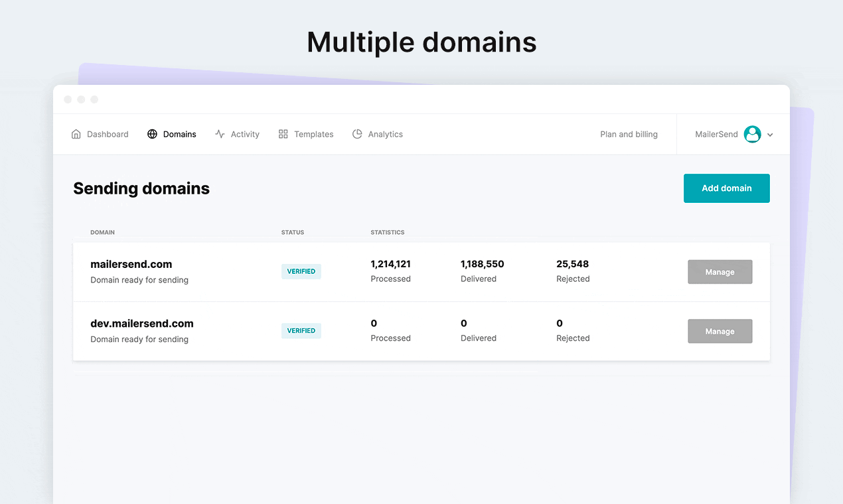The width and height of the screenshot is (843, 504).
Task: Switch to the Domains tab
Action: click(172, 134)
